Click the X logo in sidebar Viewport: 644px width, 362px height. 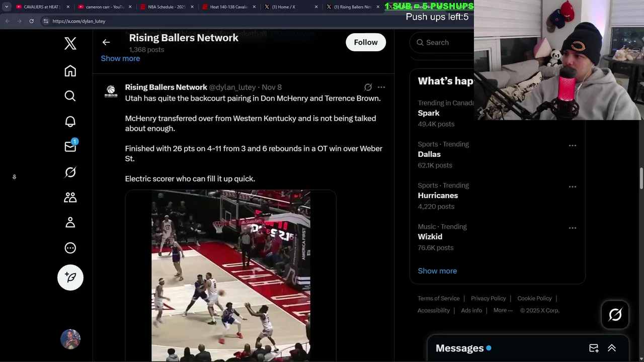70,43
